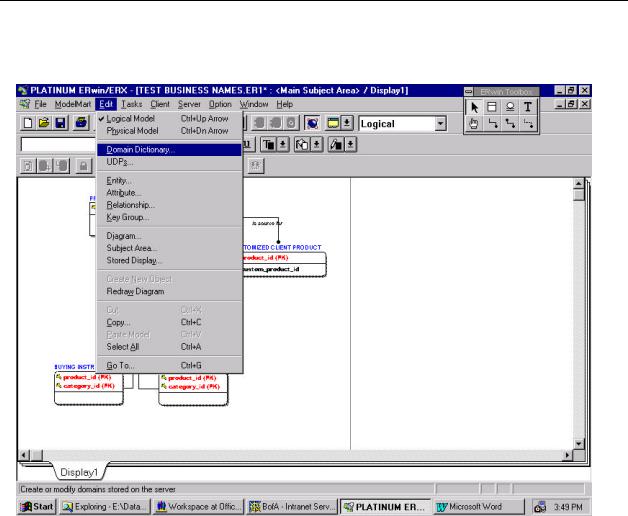Choose UDPs... from Edit menu
The height and width of the screenshot is (516, 628).
tap(169, 162)
